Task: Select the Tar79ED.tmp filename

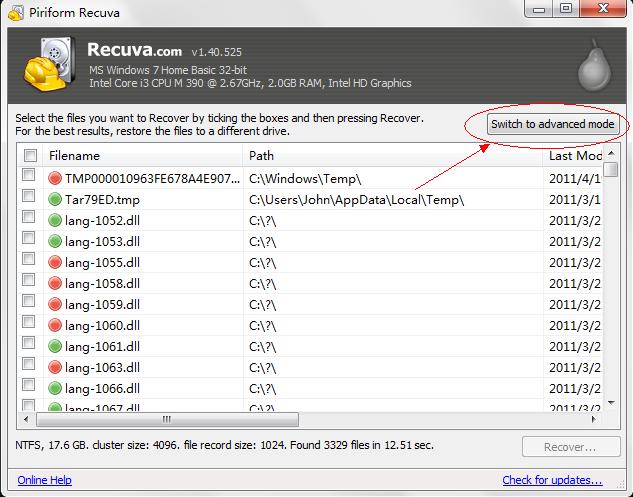Action: pyautogui.click(x=102, y=199)
